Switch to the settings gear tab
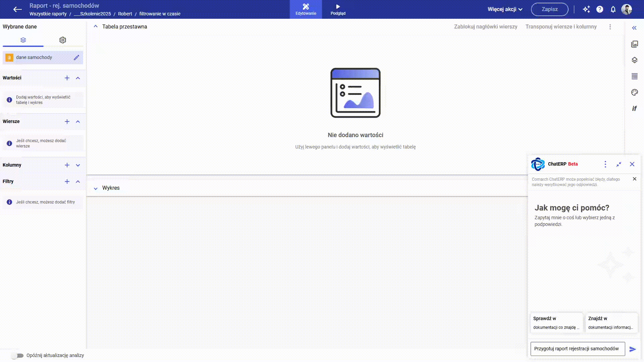The height and width of the screenshot is (362, 644). (x=63, y=40)
